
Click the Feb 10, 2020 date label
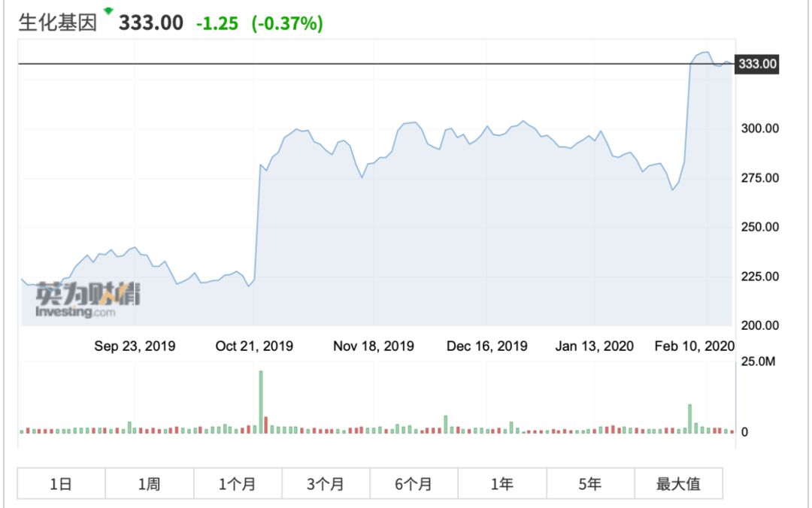click(x=694, y=346)
